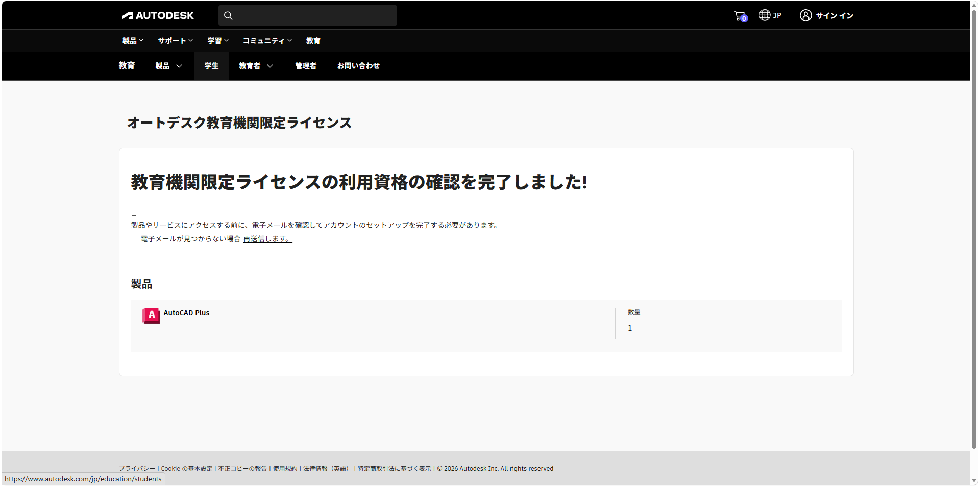Click the search magnifier icon
This screenshot has height=487, width=980.
228,15
